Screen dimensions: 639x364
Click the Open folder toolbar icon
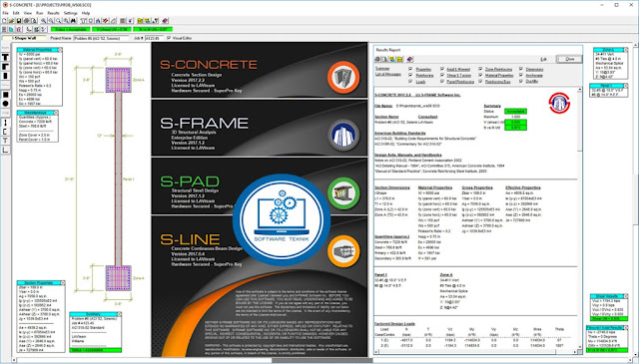(x=11, y=20)
